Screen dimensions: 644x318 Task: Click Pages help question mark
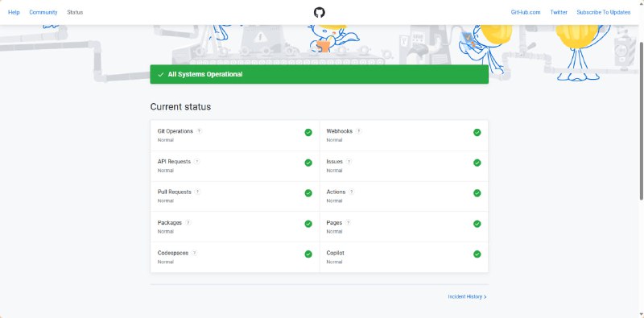coord(349,223)
